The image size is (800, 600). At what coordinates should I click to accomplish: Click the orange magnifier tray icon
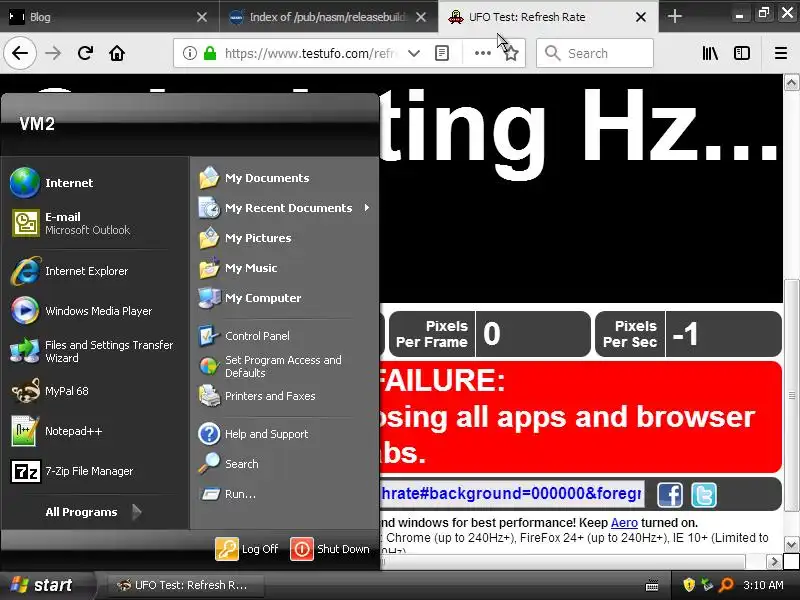pyautogui.click(x=726, y=585)
